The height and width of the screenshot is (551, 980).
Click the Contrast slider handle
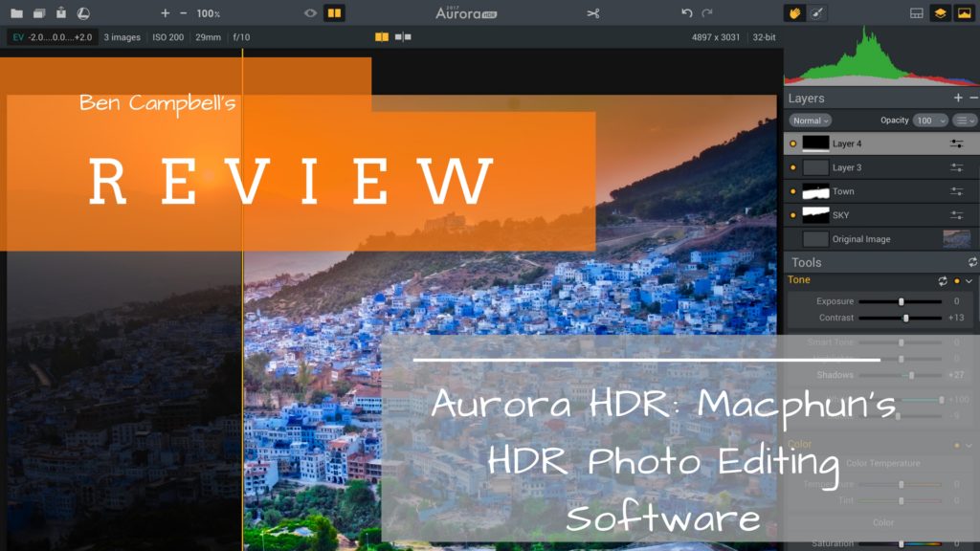coord(905,318)
